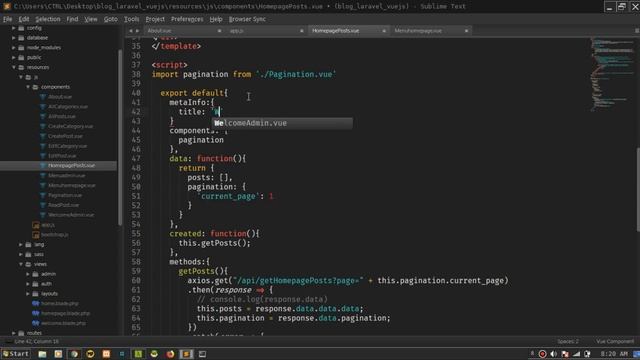Click the sidebar vertical scrollbar

point(120,137)
